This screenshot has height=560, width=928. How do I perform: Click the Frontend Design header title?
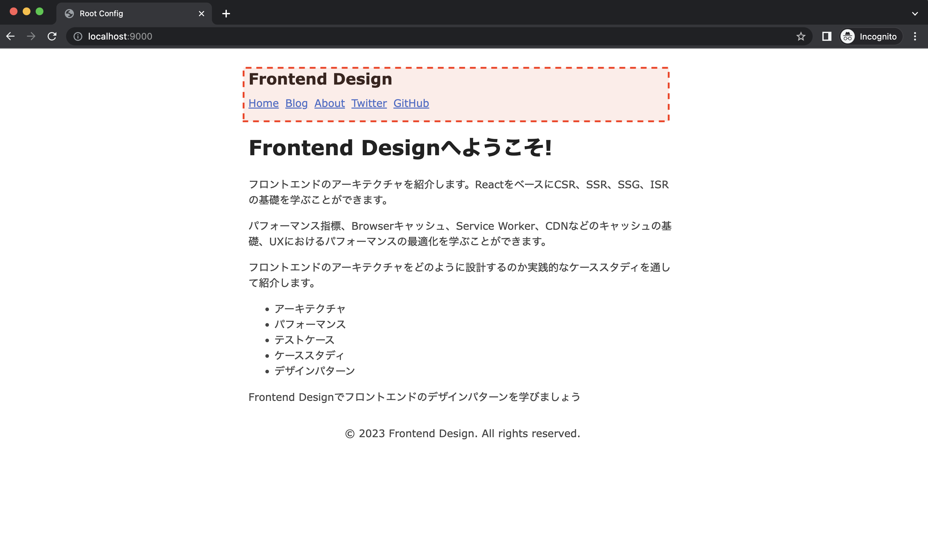pos(320,79)
